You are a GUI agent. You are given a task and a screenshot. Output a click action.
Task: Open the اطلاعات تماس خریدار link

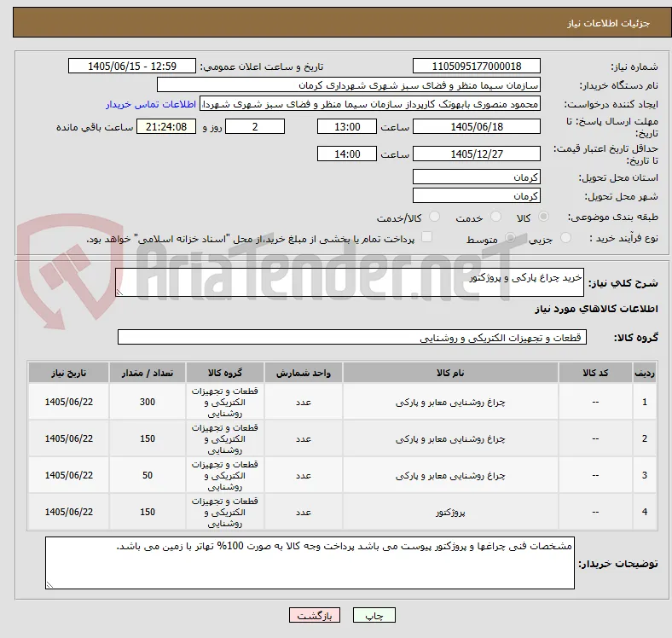(x=151, y=104)
